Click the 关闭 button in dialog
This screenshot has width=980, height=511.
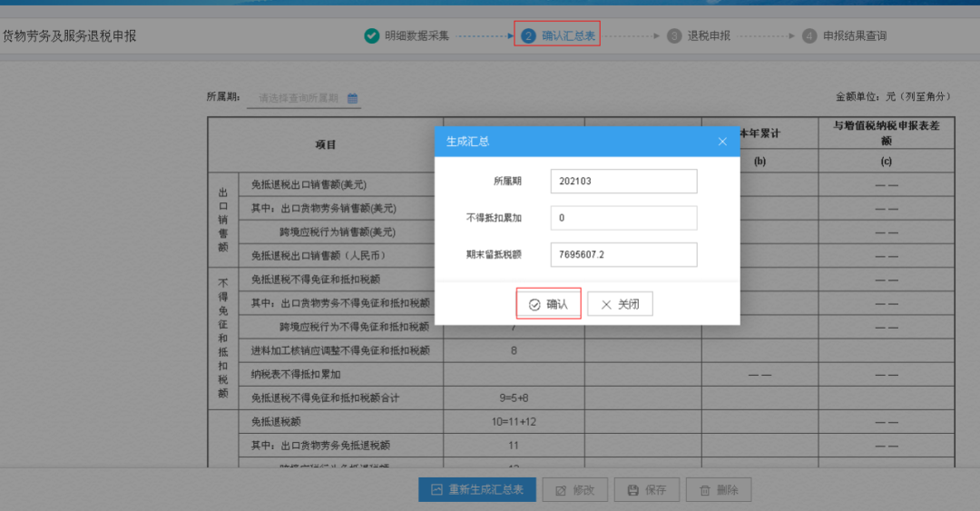(x=620, y=304)
